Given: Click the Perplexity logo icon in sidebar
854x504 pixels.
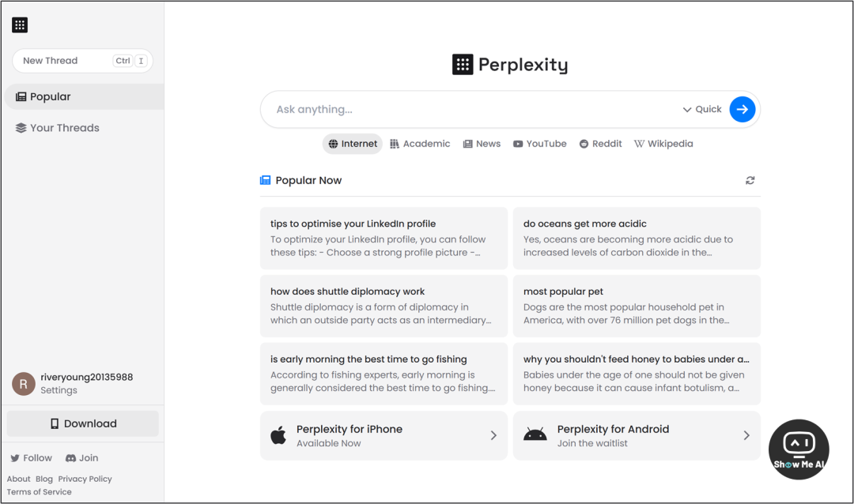Looking at the screenshot, I should (20, 25).
